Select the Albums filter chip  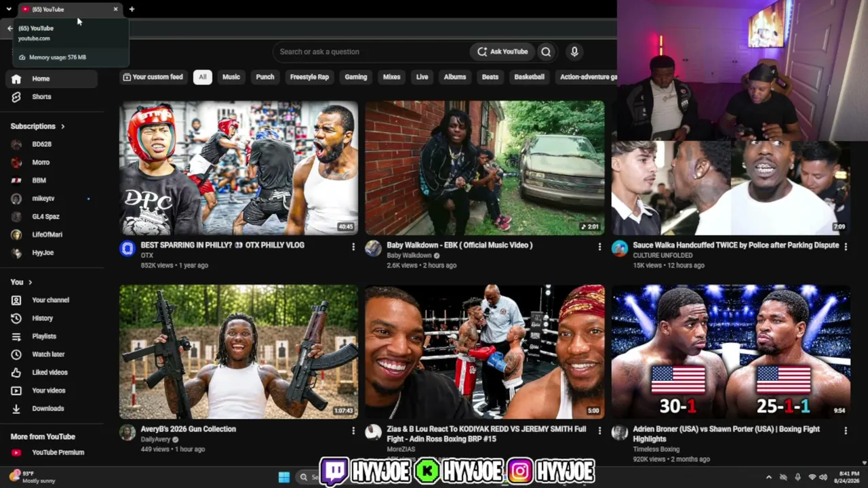coord(455,77)
